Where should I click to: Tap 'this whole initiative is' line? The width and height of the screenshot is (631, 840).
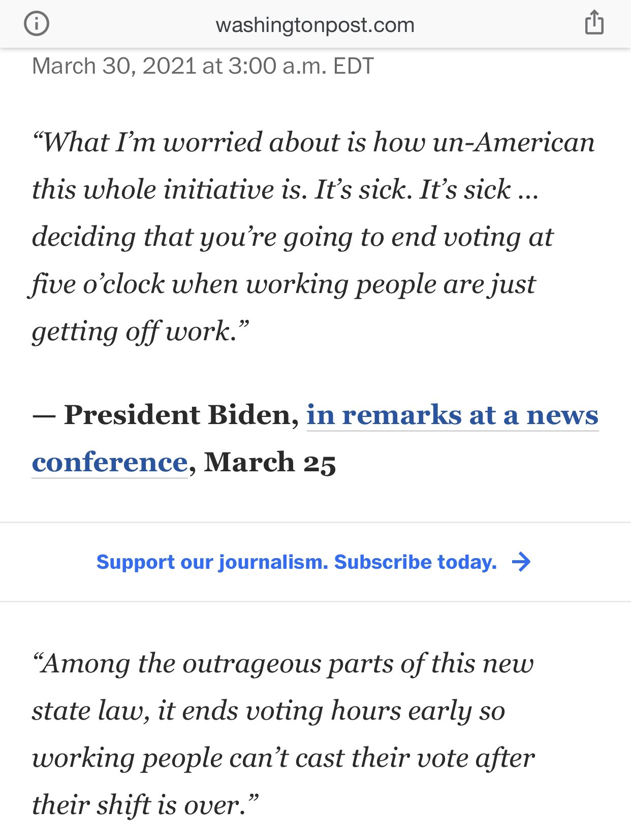tap(285, 190)
